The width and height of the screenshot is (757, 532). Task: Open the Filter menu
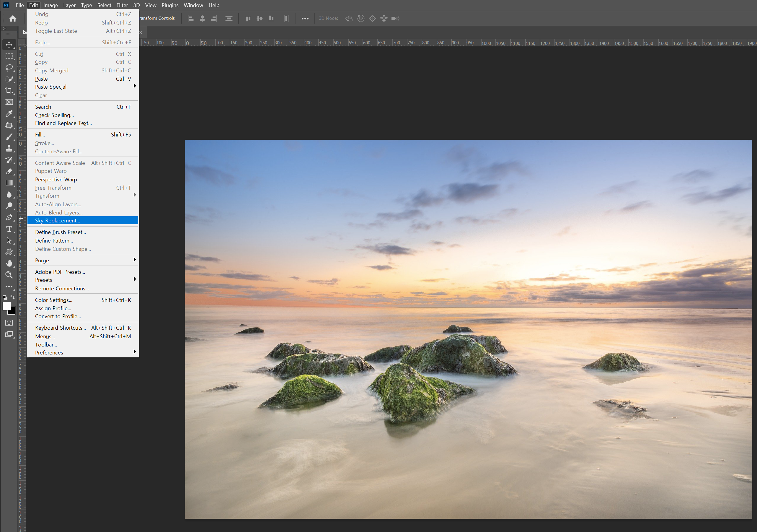point(122,5)
